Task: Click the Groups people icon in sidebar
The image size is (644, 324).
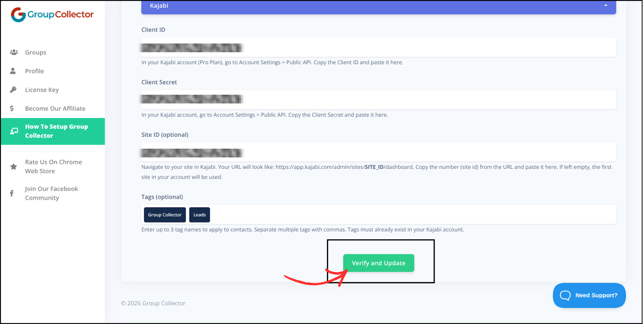Action: click(x=14, y=52)
